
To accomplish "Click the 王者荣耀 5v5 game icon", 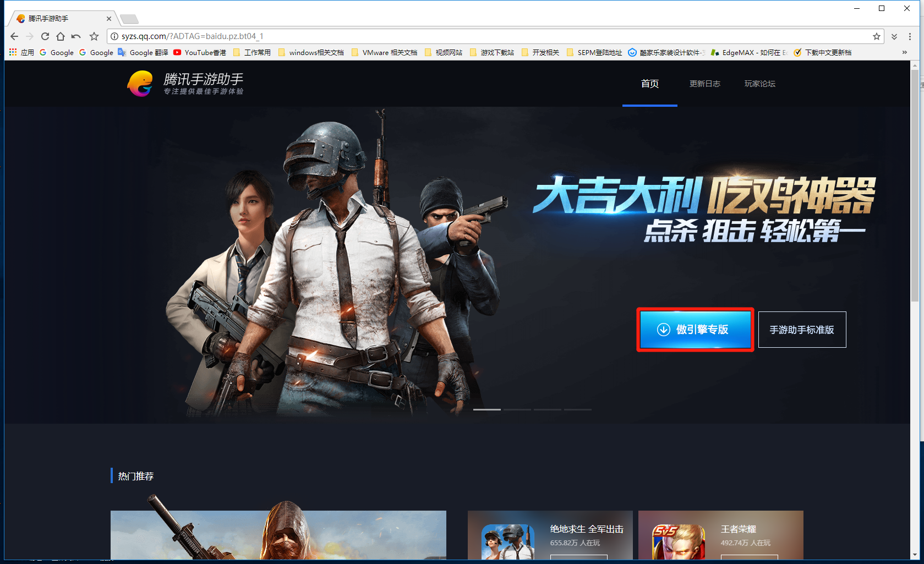I will 679,542.
